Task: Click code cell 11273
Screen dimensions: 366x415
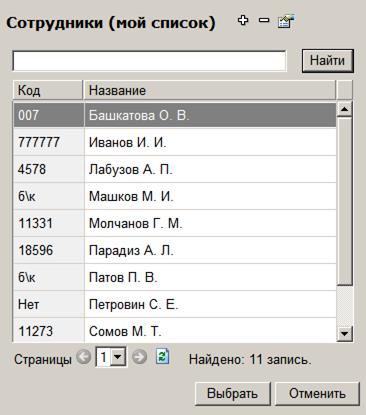Action: point(49,330)
